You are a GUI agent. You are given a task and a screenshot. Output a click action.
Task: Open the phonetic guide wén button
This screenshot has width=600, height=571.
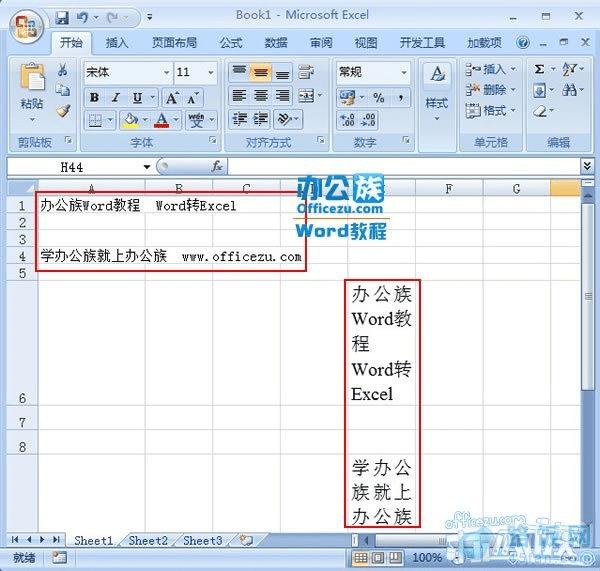point(196,121)
